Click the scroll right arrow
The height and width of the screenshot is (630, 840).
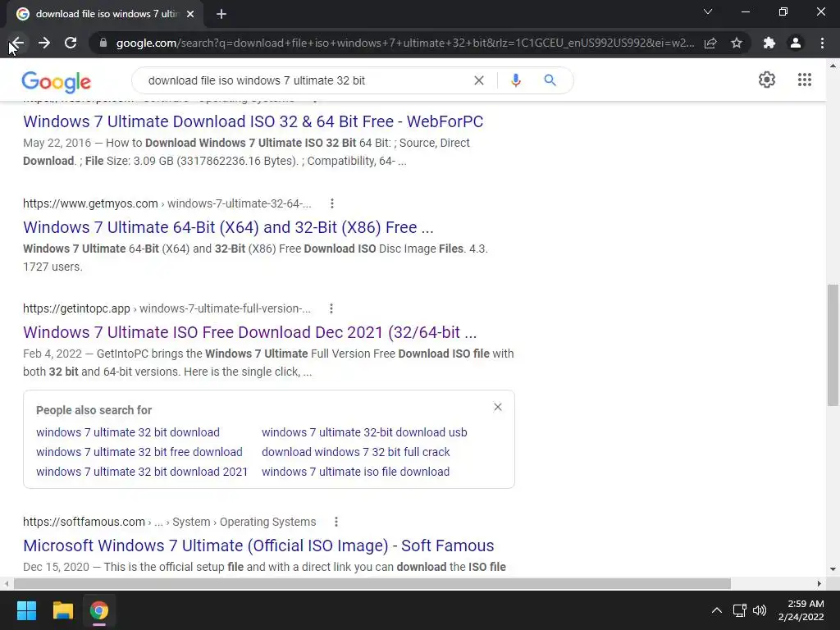pos(819,583)
